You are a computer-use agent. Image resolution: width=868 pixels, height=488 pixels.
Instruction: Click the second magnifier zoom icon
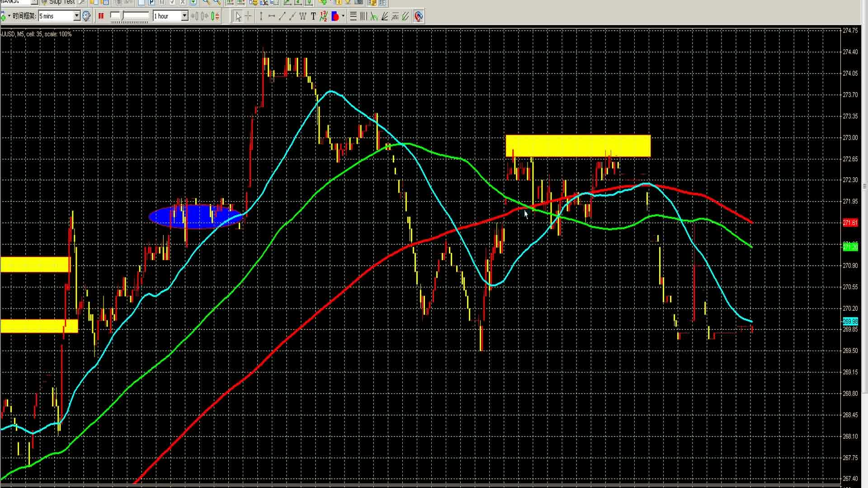click(217, 2)
